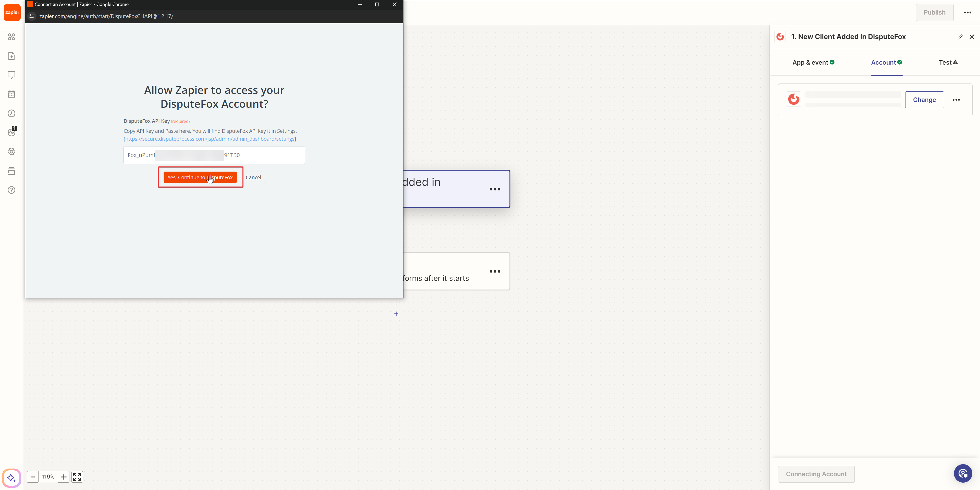Open the calendar icon in the left sidebar
Screen dimensions: 980x490
tap(11, 94)
